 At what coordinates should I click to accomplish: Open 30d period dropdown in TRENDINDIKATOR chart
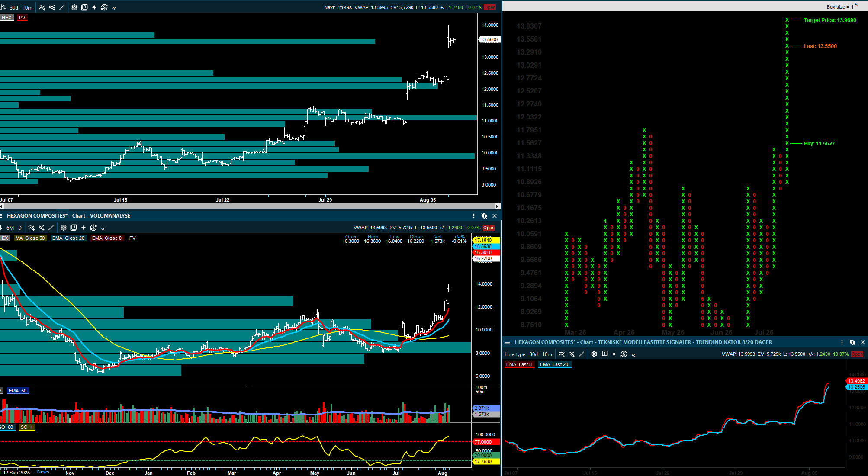click(x=534, y=354)
